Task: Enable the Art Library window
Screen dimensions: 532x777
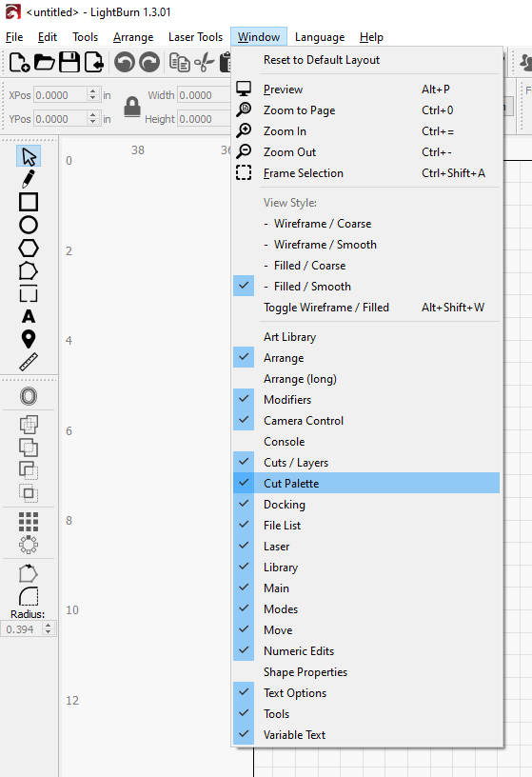Action: tap(366, 337)
